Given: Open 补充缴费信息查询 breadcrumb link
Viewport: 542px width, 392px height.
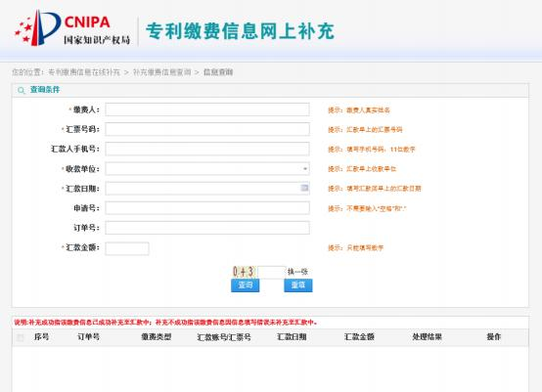Looking at the screenshot, I should coord(161,72).
